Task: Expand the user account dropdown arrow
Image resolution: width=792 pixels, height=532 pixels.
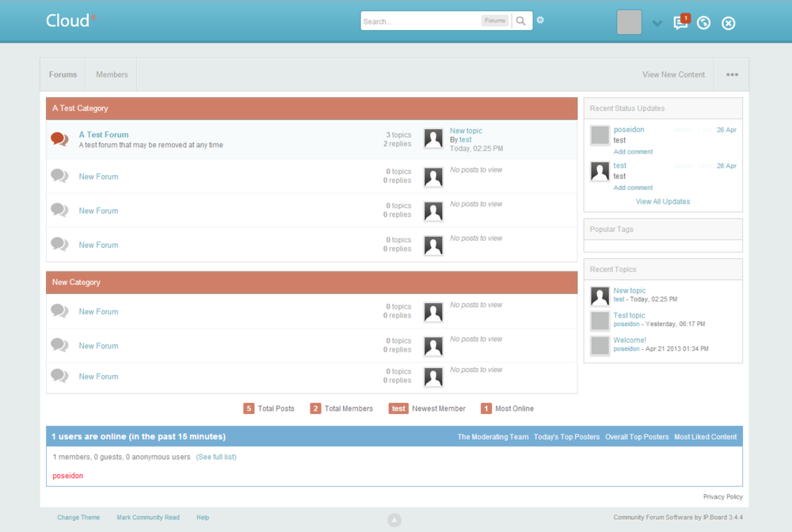Action: pyautogui.click(x=657, y=23)
